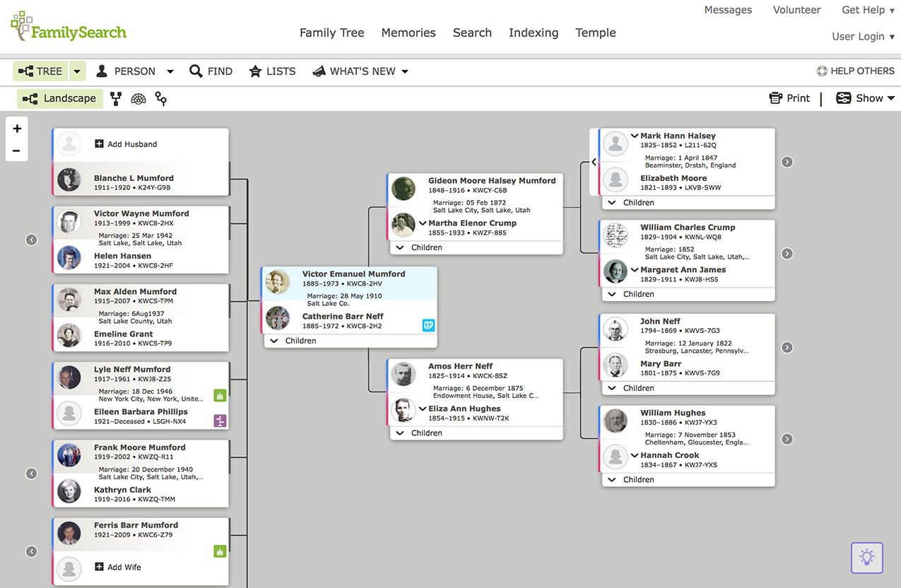Select the Memories menu item
This screenshot has width=901, height=588.
click(408, 33)
